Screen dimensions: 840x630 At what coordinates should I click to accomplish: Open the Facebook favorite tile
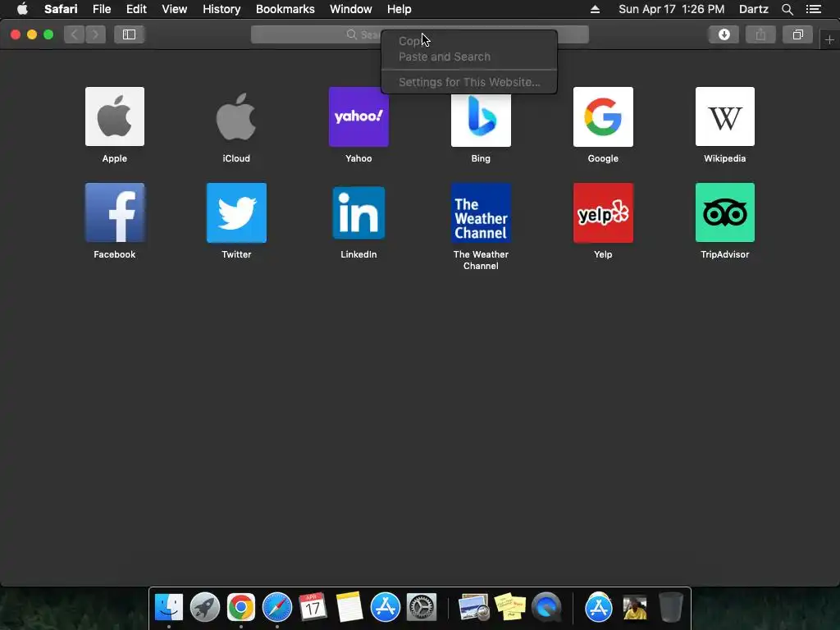tap(115, 212)
